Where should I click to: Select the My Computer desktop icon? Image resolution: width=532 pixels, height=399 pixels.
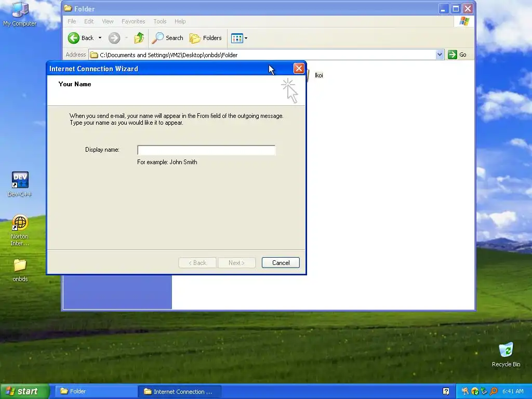20,14
